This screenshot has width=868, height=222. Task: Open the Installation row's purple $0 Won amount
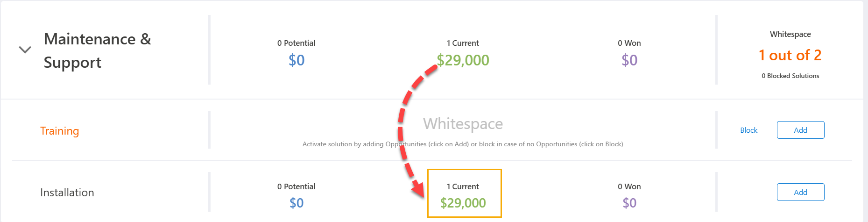(629, 203)
